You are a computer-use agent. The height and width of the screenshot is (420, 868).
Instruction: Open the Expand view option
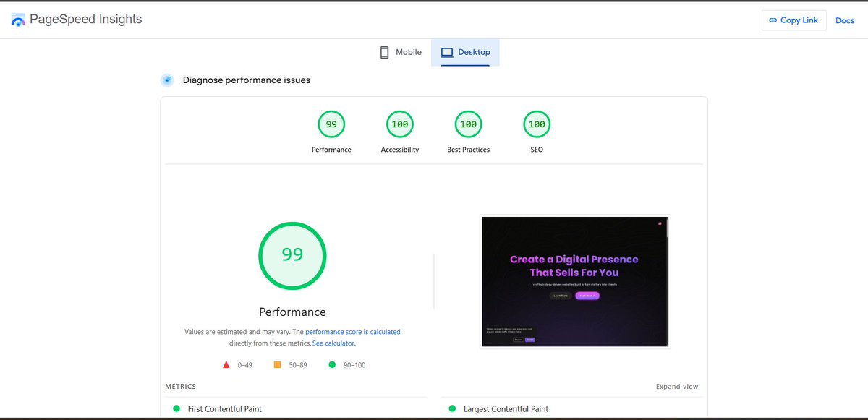pyautogui.click(x=677, y=386)
